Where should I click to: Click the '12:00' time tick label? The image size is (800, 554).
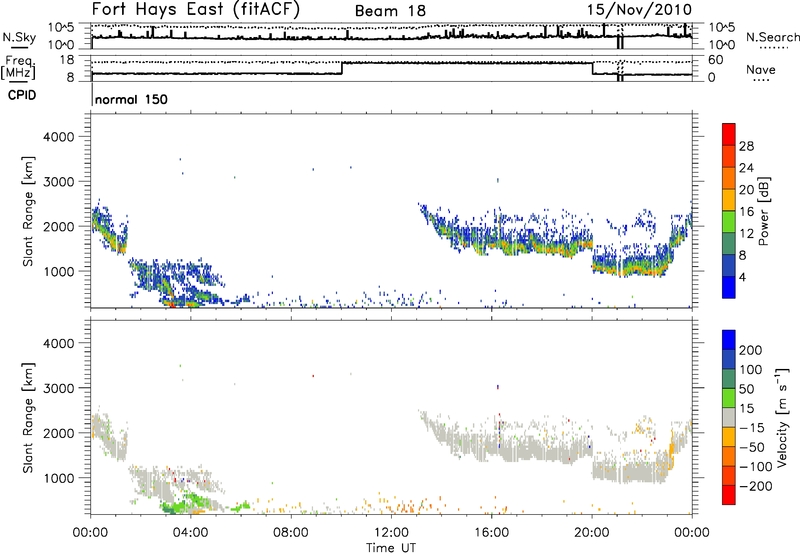point(391,533)
